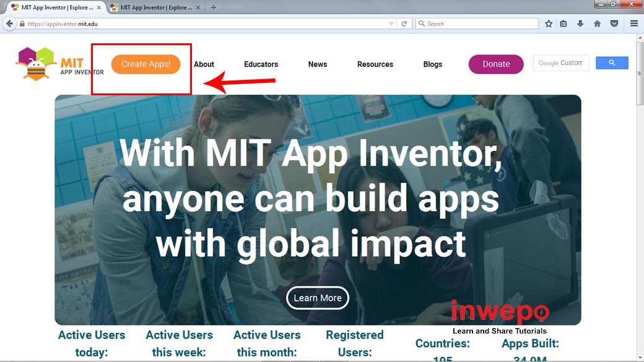The height and width of the screenshot is (362, 644).
Task: Click the Create Apps! button
Action: coord(146,64)
